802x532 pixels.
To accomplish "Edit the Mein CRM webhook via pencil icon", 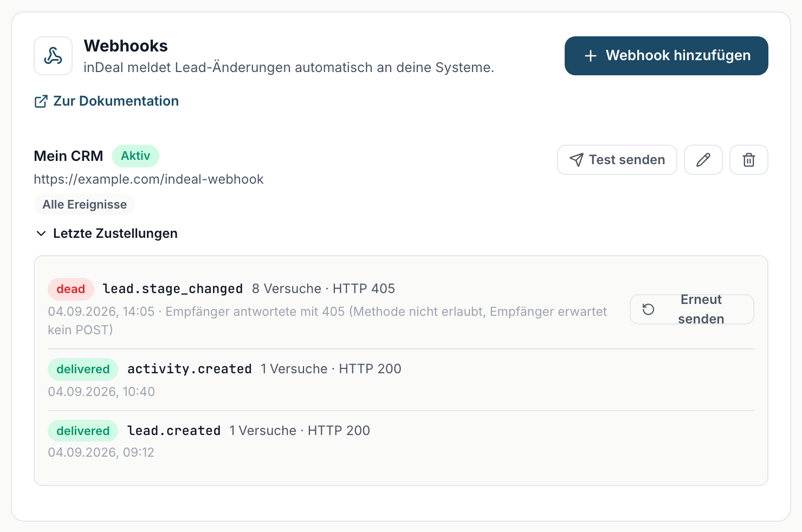I will [703, 160].
